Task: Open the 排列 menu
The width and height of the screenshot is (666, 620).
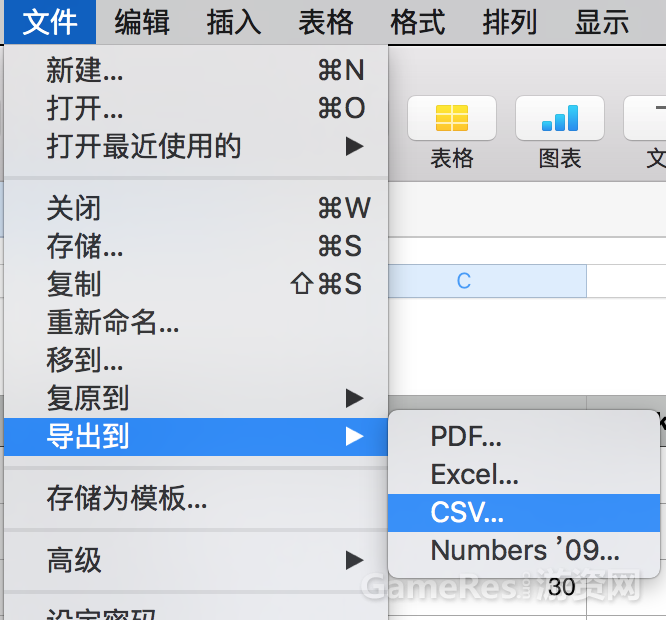Action: click(510, 22)
